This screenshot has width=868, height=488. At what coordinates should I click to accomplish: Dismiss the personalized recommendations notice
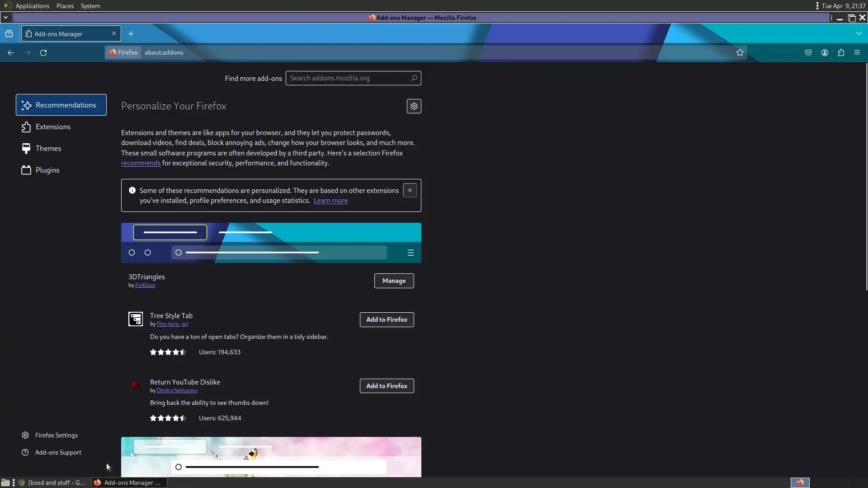click(410, 190)
